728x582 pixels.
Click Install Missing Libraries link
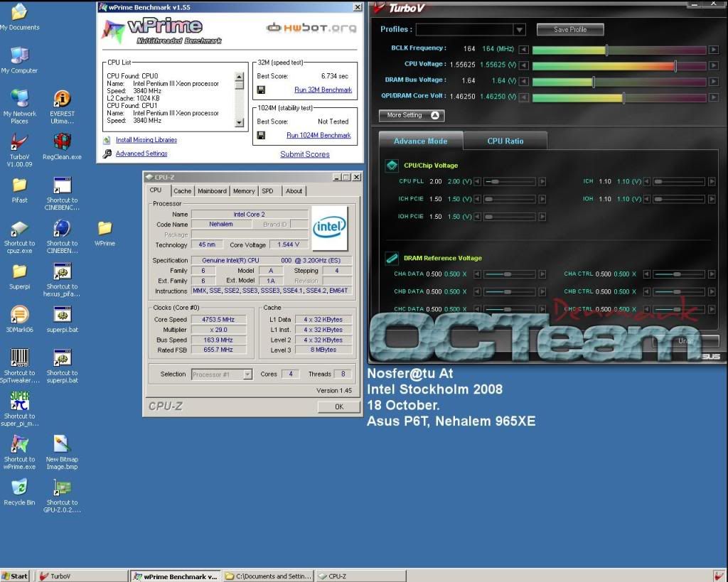coord(146,140)
